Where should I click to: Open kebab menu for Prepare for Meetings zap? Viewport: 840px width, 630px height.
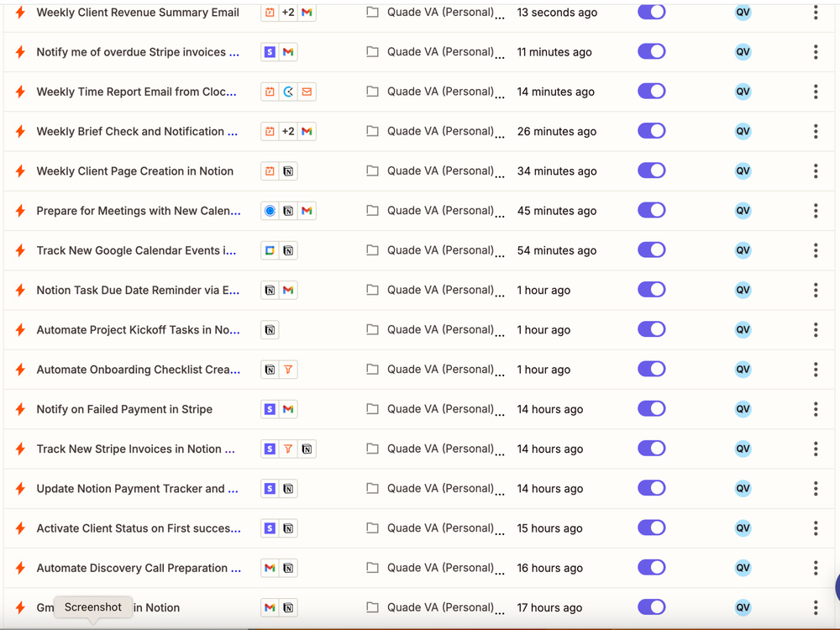point(816,211)
